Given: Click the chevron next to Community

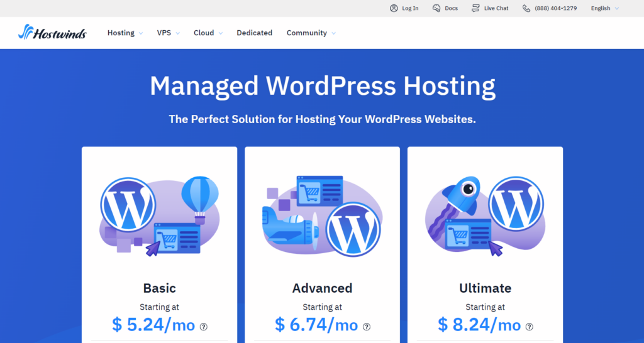Looking at the screenshot, I should [333, 33].
